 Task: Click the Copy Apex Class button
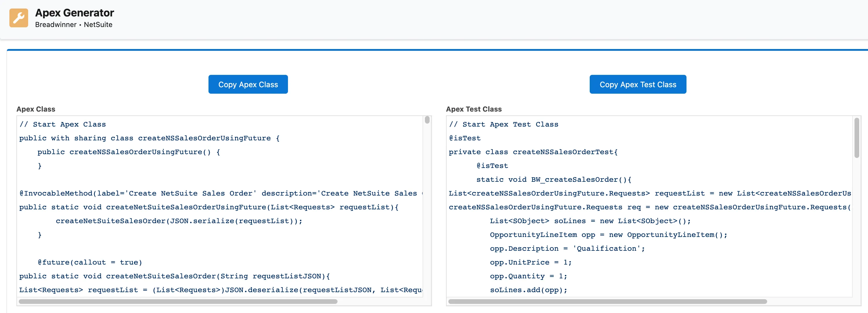point(248,84)
